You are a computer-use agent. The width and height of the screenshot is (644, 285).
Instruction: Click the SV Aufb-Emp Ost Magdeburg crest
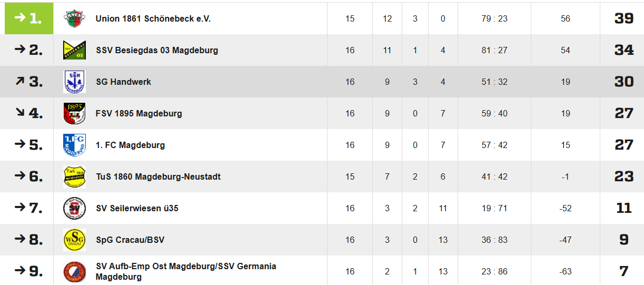(74, 272)
